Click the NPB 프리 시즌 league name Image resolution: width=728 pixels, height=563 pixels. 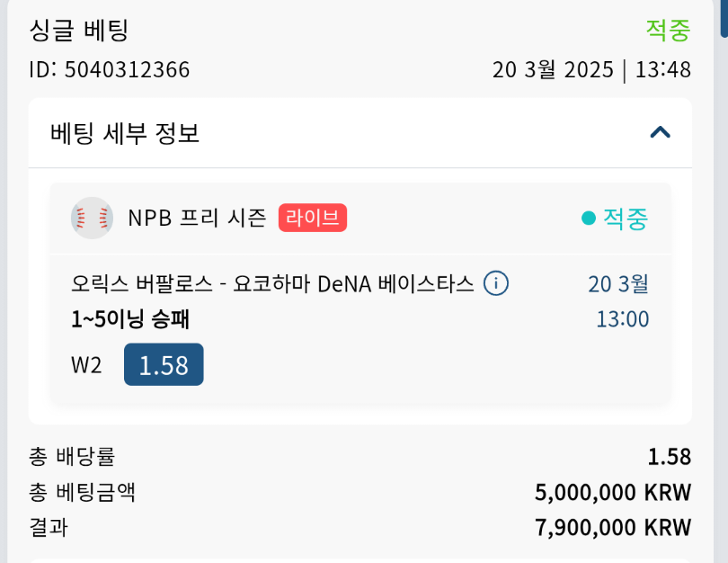[197, 218]
